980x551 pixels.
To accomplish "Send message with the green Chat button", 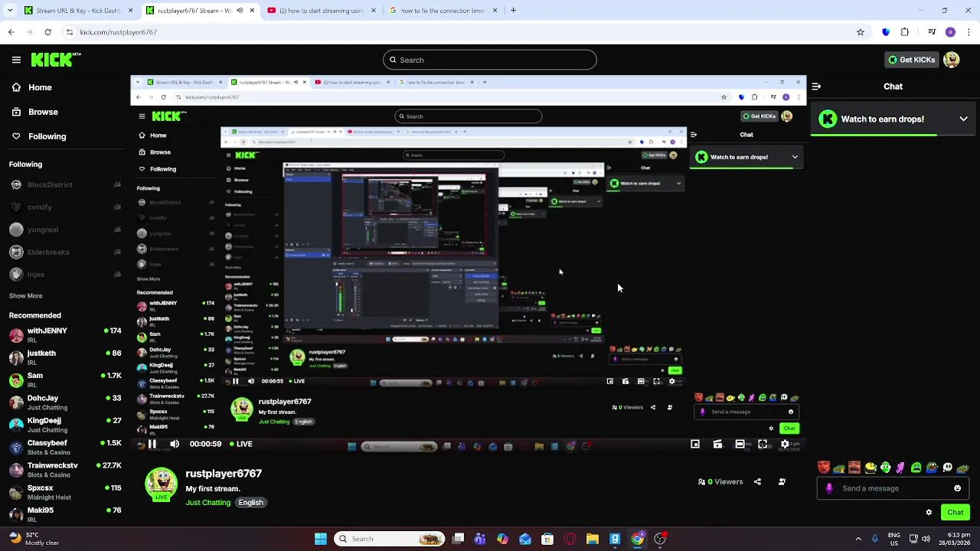I will 955,513.
